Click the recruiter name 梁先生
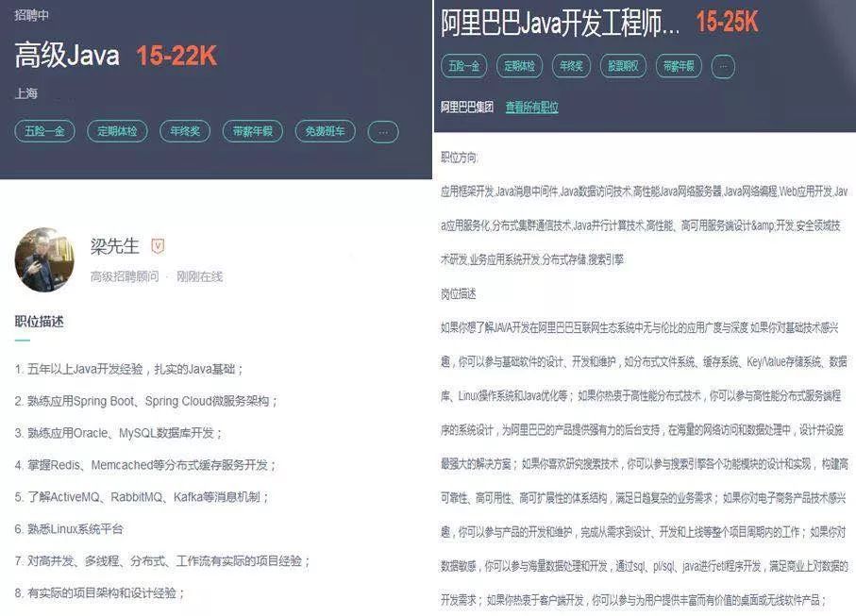Screen dimensions: 856x616 click(114, 246)
